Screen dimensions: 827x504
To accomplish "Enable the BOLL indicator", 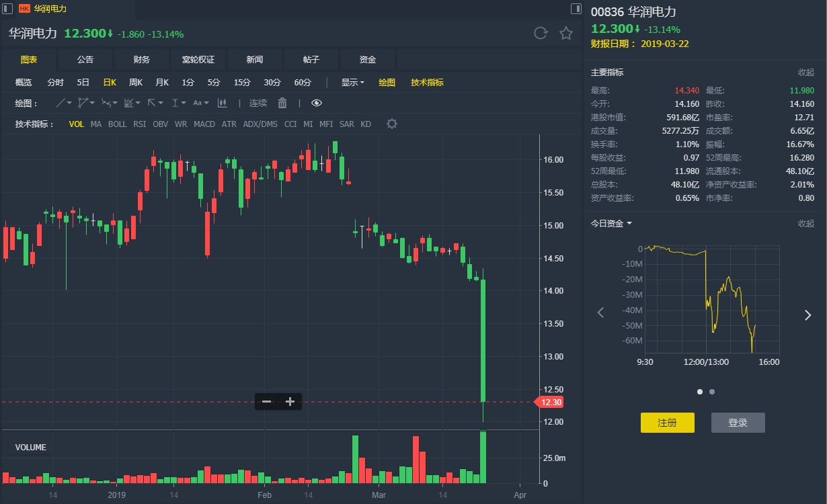I will coord(117,124).
